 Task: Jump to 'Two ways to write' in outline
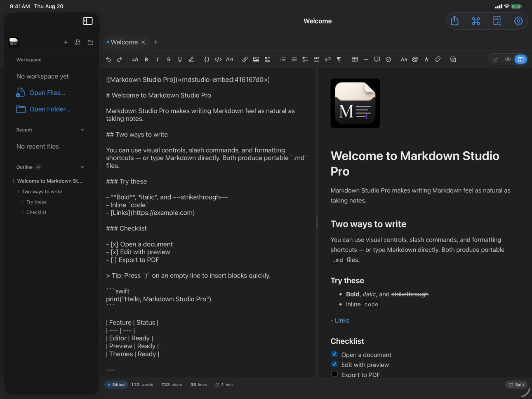pos(42,192)
